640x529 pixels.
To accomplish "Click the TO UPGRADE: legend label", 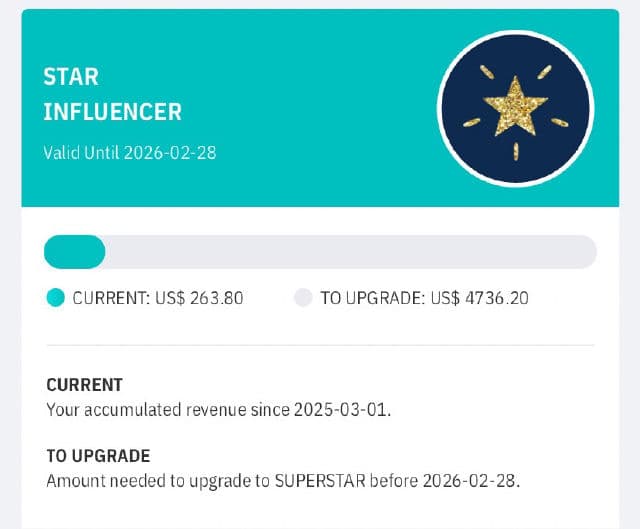I will pos(371,297).
